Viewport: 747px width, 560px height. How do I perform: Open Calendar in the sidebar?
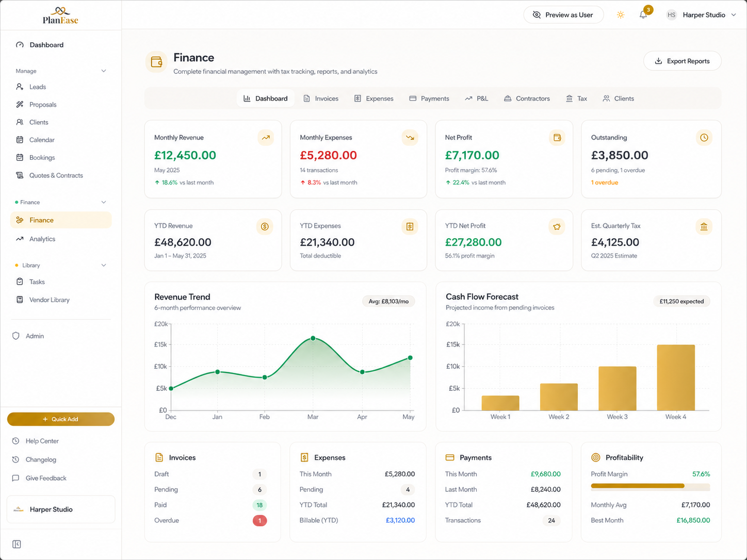(x=61, y=140)
